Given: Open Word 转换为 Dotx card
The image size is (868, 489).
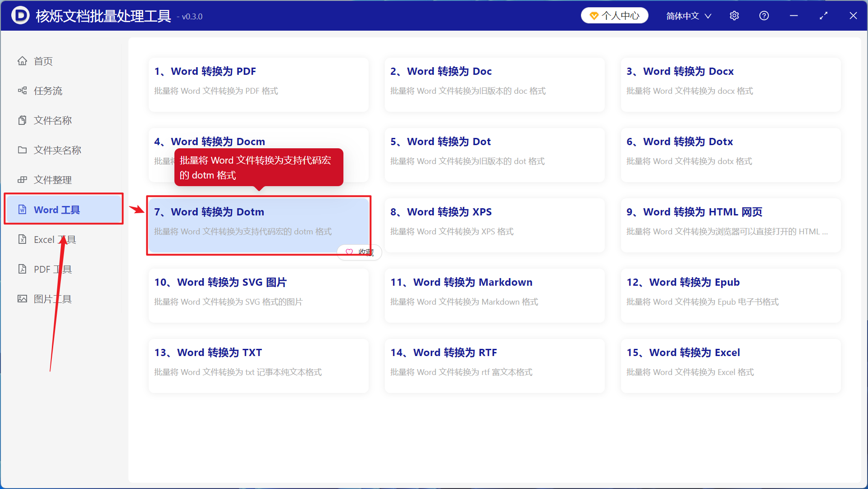Looking at the screenshot, I should [731, 155].
